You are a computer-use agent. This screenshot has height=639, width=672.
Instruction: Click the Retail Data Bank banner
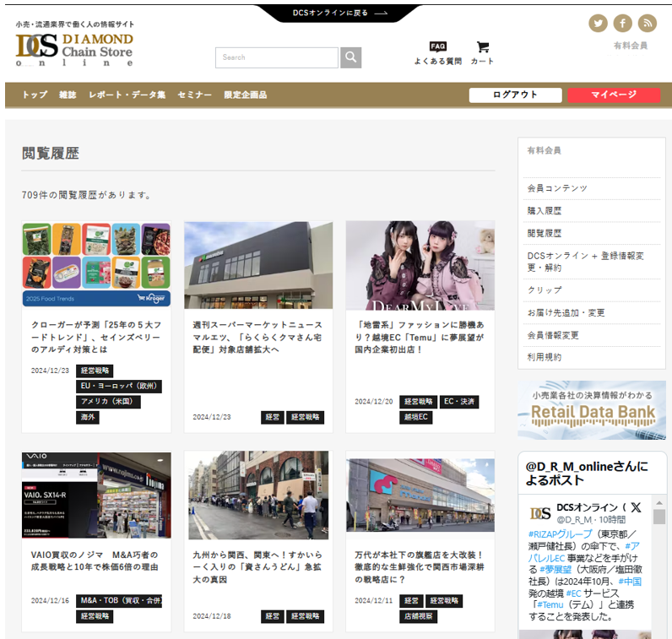click(592, 411)
